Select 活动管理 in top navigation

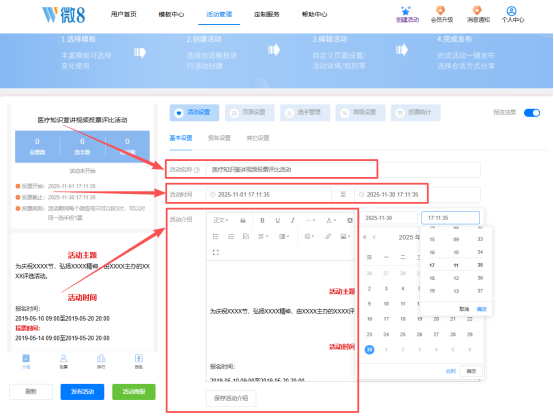point(219,14)
